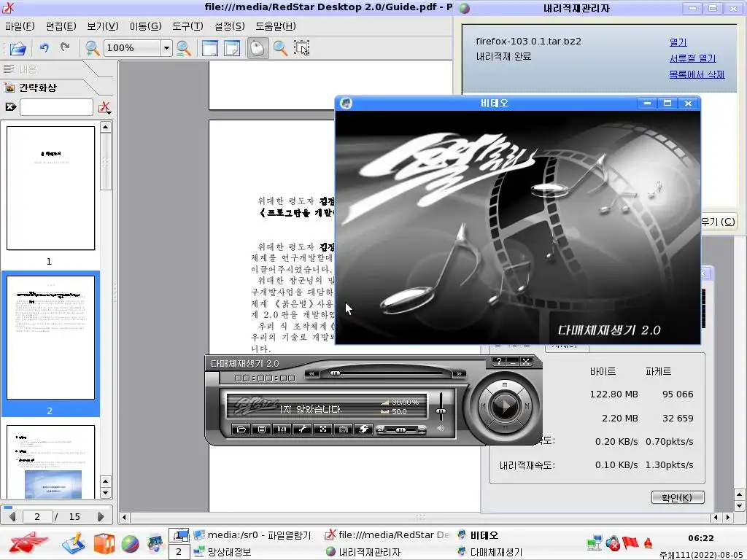
Task: Launch the web browser globe icon
Action: coord(130,544)
